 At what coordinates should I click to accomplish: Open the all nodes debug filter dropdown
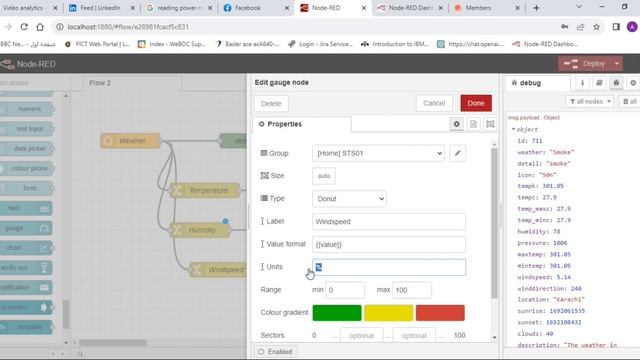[590, 101]
